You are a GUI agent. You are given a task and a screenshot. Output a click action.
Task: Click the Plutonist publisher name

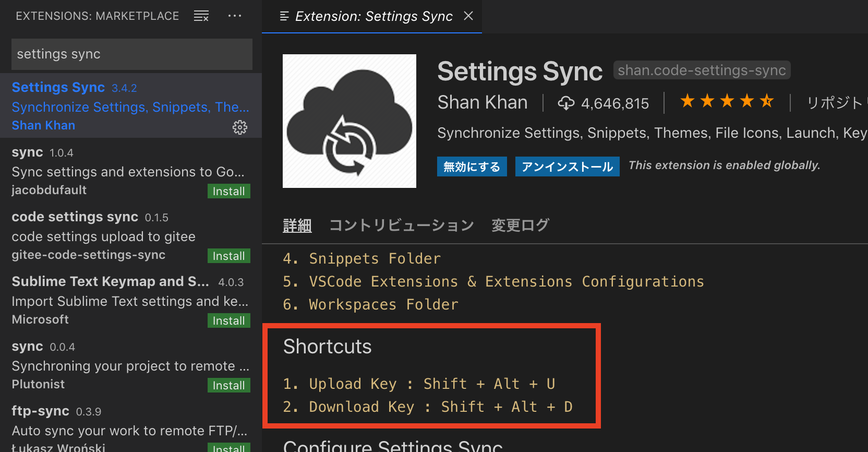pyautogui.click(x=38, y=384)
